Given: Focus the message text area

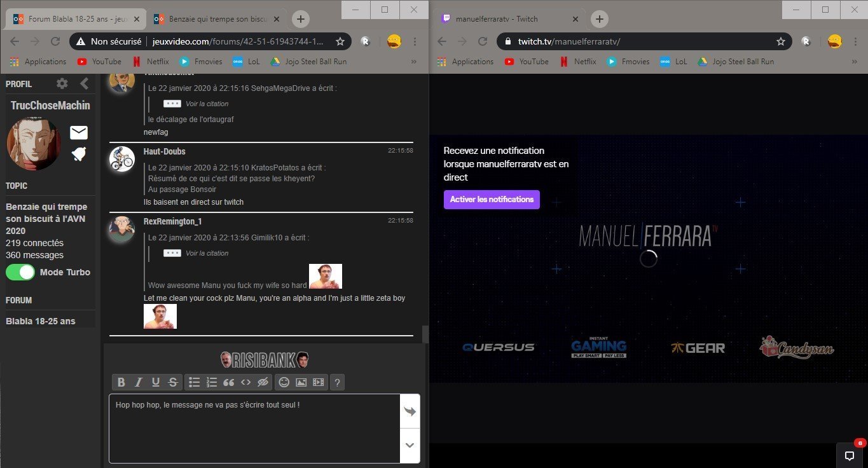Looking at the screenshot, I should tap(254, 429).
